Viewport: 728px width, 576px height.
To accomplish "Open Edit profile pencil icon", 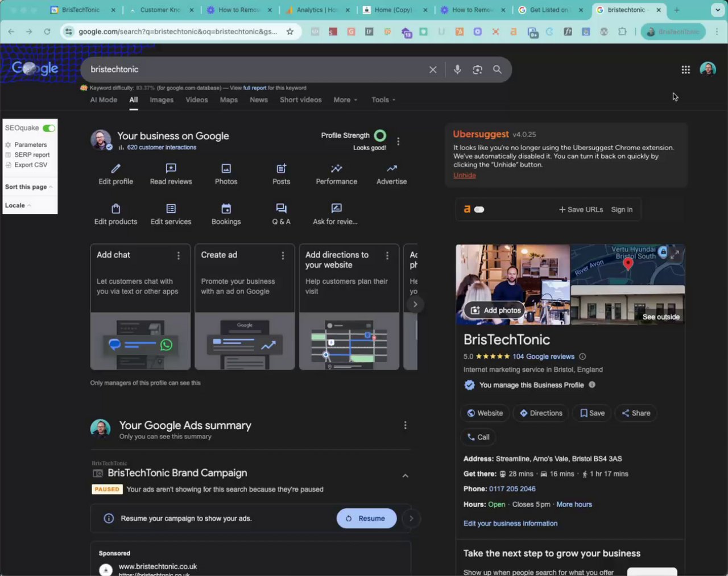I will click(115, 168).
